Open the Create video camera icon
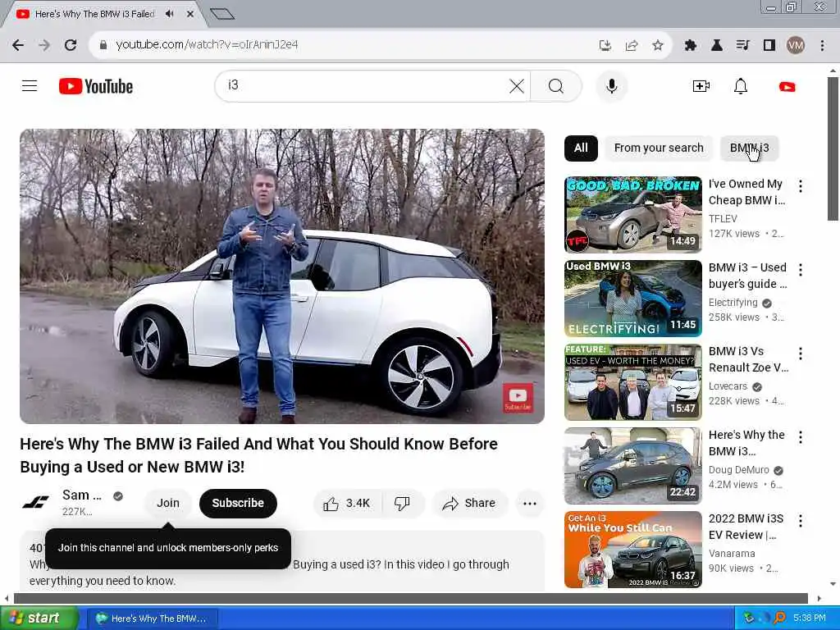Viewport: 840px width, 630px height. point(701,85)
